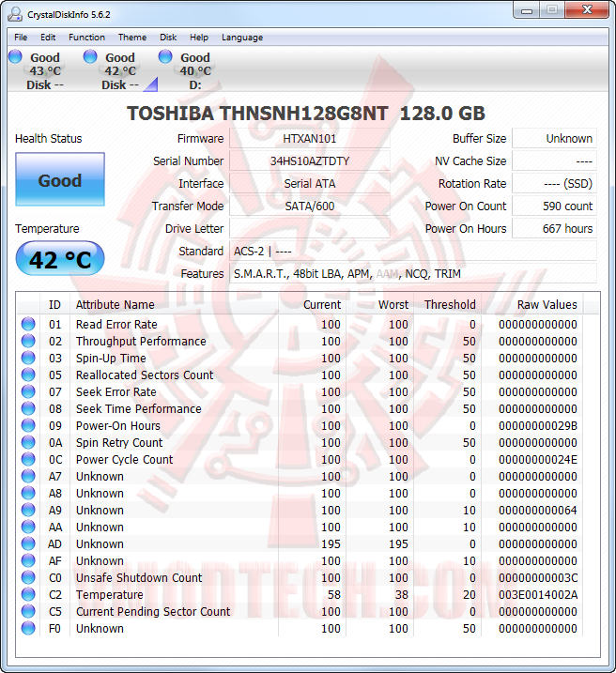Click the status orb for Power Cycle Count
616x673 pixels.
(28, 459)
